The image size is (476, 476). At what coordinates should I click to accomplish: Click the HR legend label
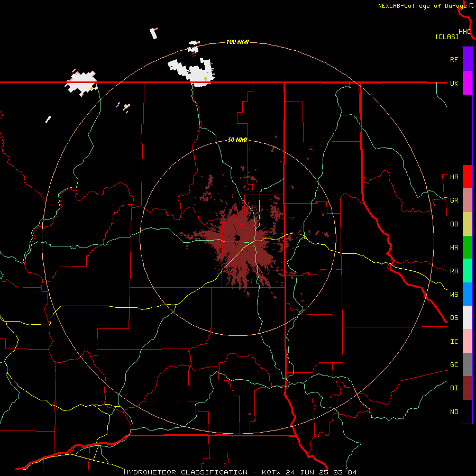454,248
